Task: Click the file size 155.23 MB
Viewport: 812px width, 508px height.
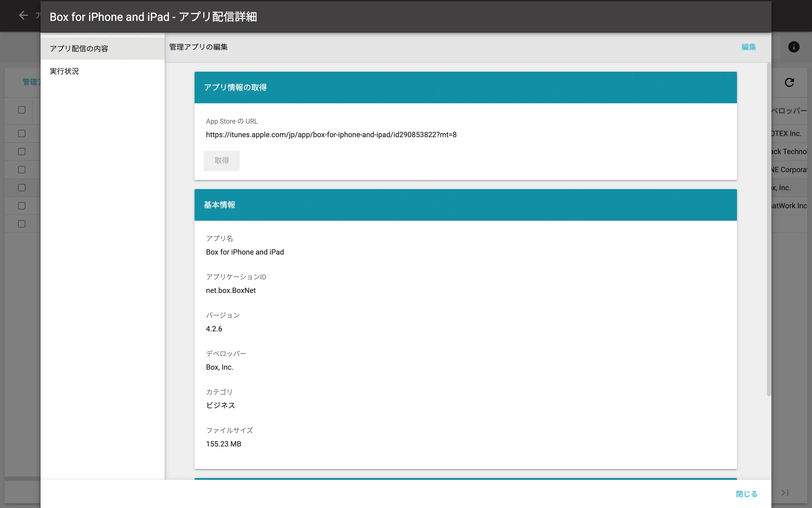Action: click(x=224, y=444)
